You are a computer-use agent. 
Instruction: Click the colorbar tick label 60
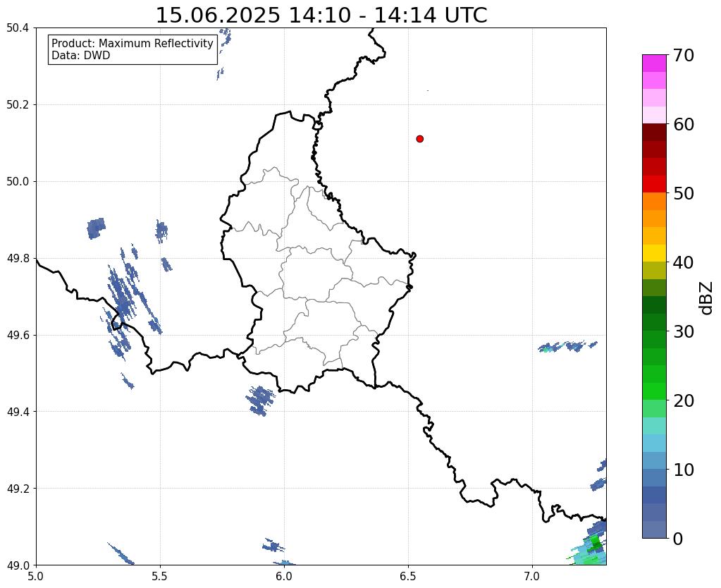(x=684, y=124)
